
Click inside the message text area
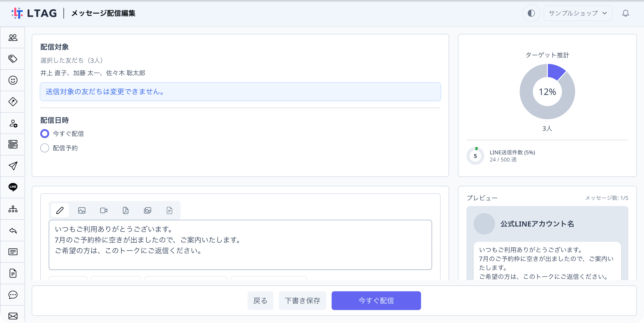tap(240, 245)
